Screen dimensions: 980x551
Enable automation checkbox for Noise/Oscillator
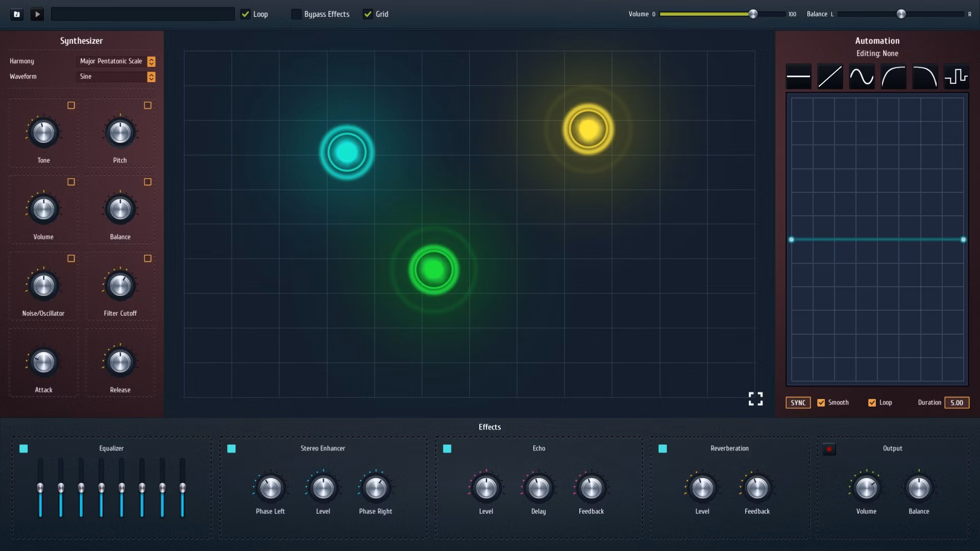point(71,258)
